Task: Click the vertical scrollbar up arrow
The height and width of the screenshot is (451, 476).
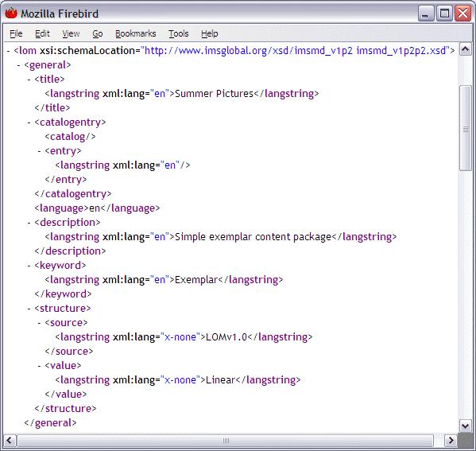Action: (x=466, y=49)
